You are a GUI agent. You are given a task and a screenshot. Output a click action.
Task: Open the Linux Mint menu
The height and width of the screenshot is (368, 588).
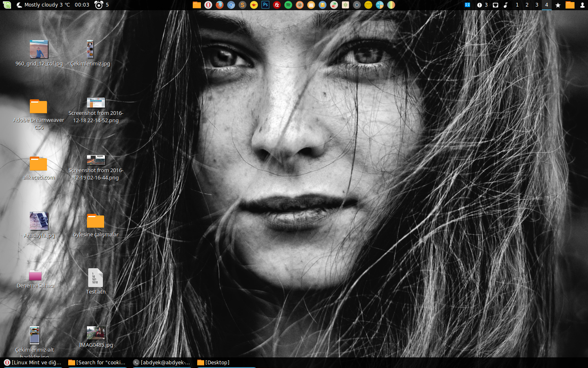pos(7,5)
